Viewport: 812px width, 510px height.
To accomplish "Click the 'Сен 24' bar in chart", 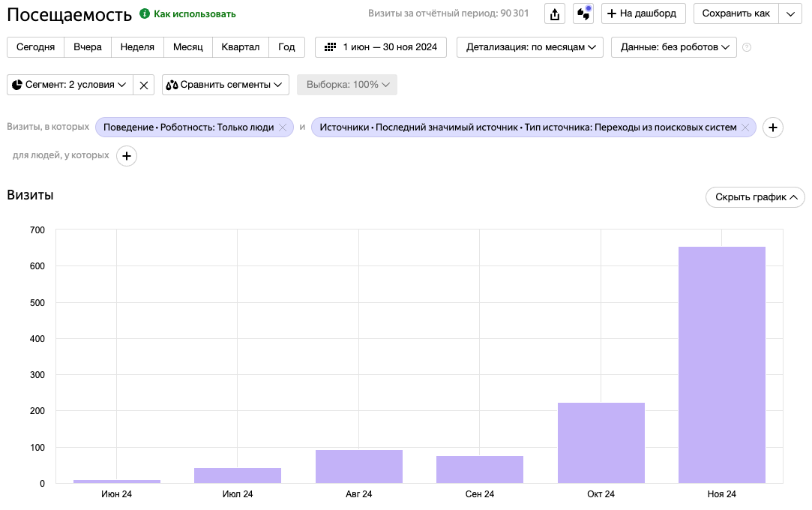I will 480,469.
